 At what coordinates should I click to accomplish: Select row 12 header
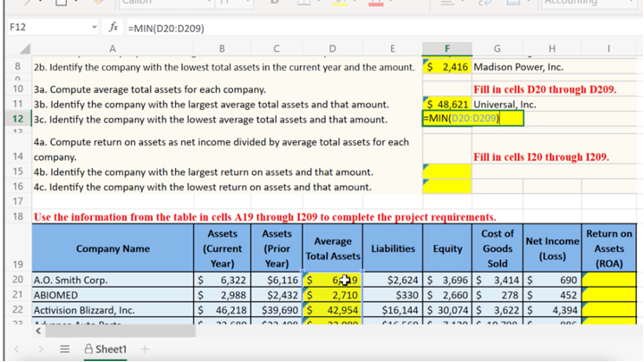pos(17,119)
